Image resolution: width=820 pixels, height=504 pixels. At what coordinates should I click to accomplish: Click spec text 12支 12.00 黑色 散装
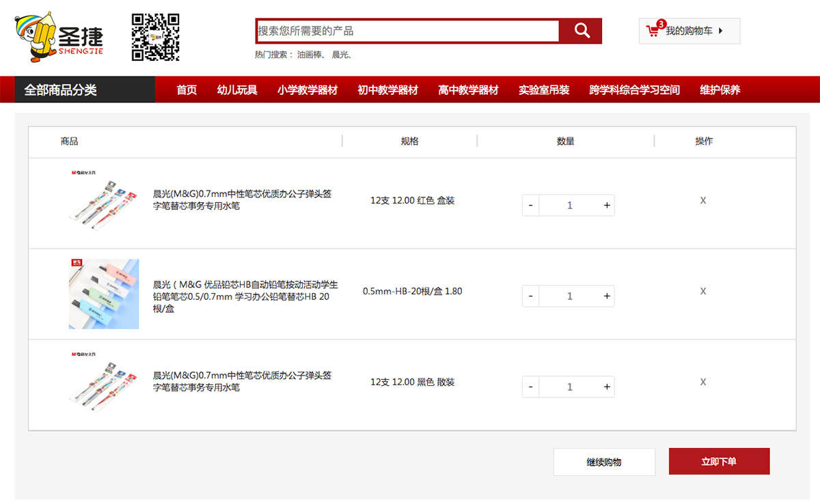[x=413, y=382]
